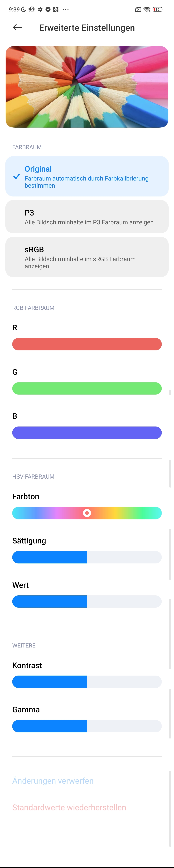This screenshot has height=868, width=174.
Task: Tap Standardwerte wiederherstellen to restore defaults
Action: pyautogui.click(x=69, y=807)
